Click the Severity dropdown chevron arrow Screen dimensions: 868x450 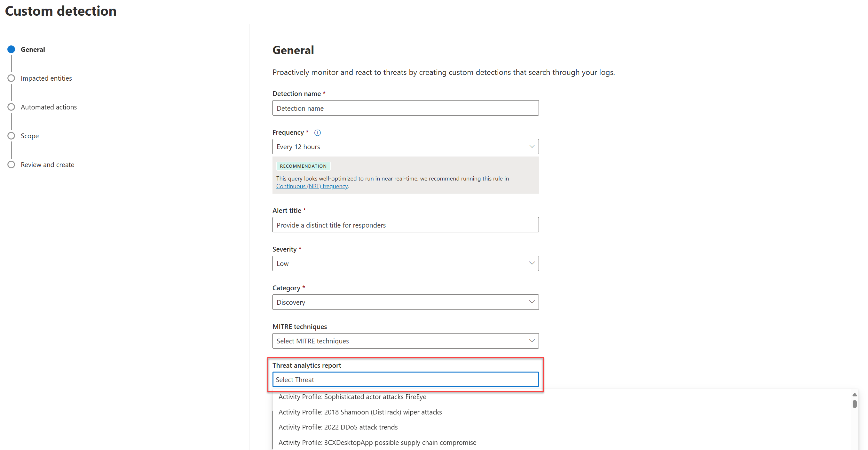coord(532,263)
